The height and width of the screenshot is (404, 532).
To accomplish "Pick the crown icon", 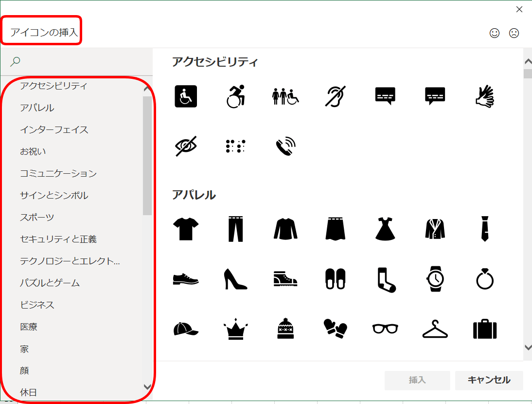I will 236,329.
